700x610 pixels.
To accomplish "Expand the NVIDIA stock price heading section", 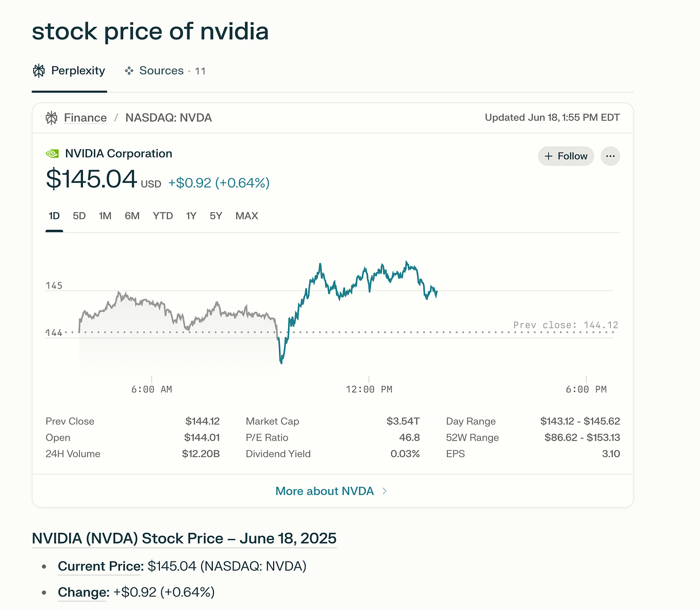I will coord(184,538).
